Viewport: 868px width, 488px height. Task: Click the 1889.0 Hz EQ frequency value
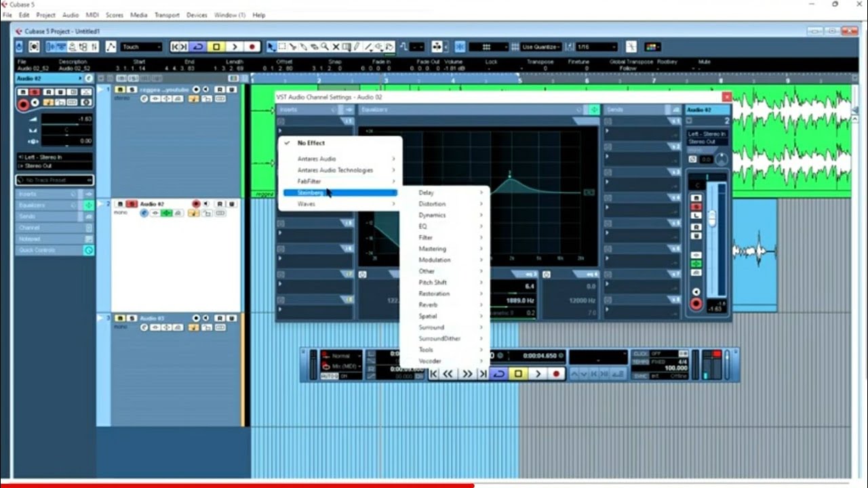coord(520,300)
